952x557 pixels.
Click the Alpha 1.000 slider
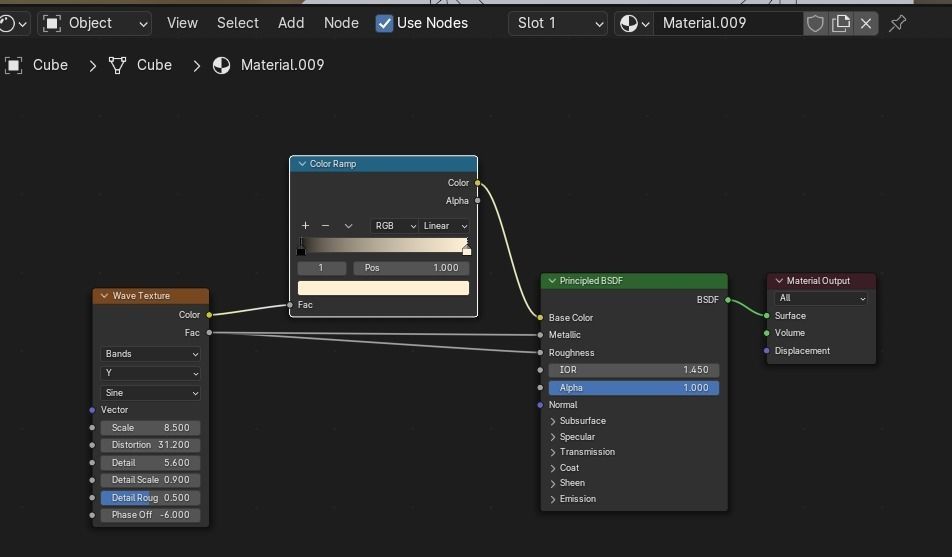(x=634, y=388)
